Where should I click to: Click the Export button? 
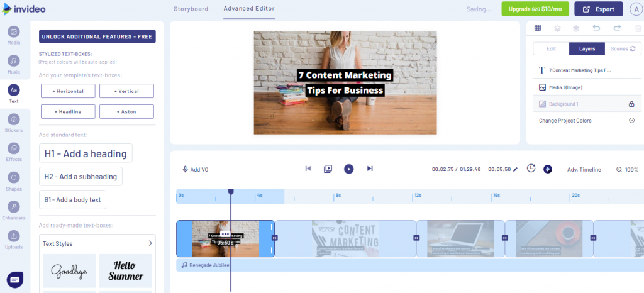pyautogui.click(x=599, y=9)
